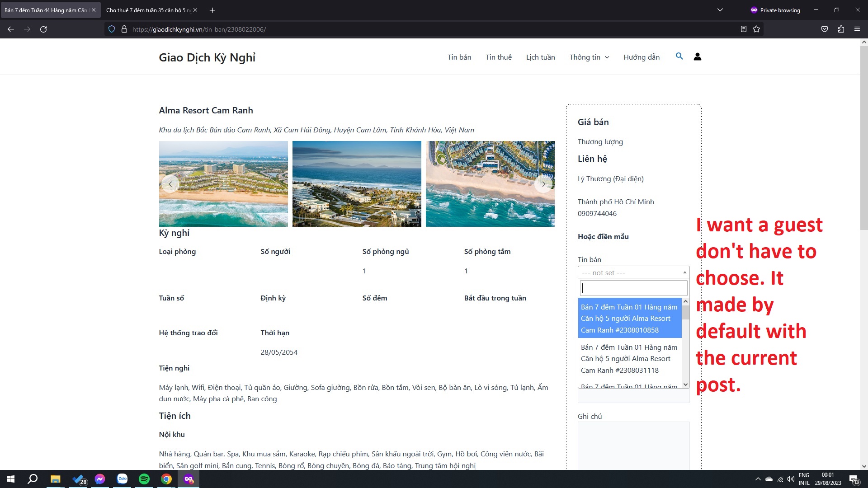
Task: Select option ending #2308010858
Action: coord(630,319)
